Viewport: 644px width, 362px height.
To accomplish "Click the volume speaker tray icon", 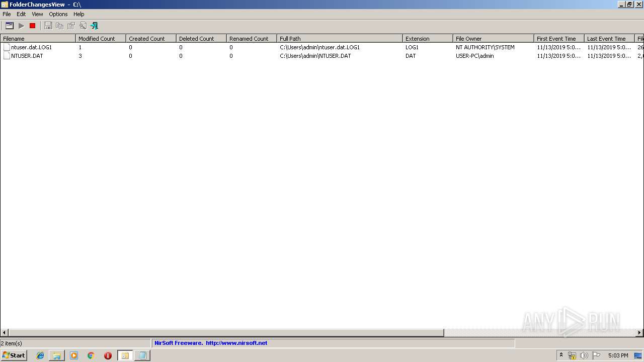I will tap(584, 355).
